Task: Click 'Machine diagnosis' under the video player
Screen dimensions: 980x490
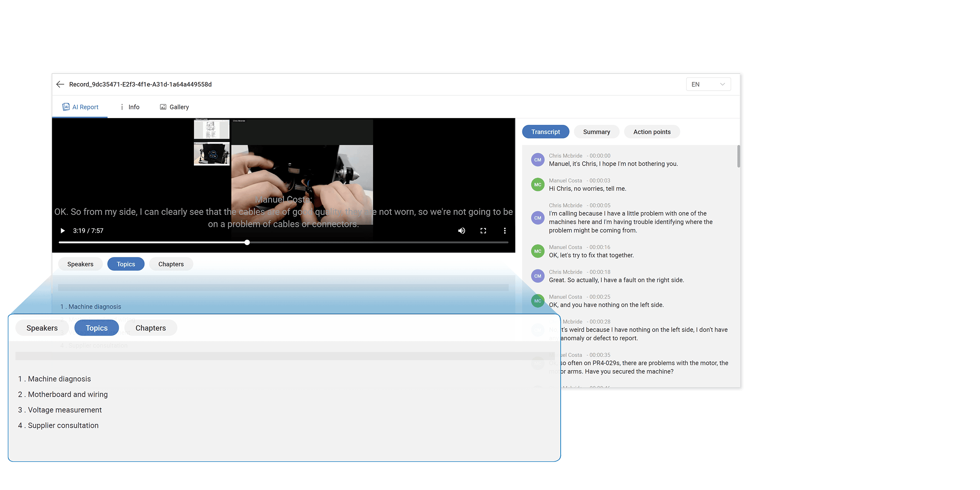Action: click(91, 307)
